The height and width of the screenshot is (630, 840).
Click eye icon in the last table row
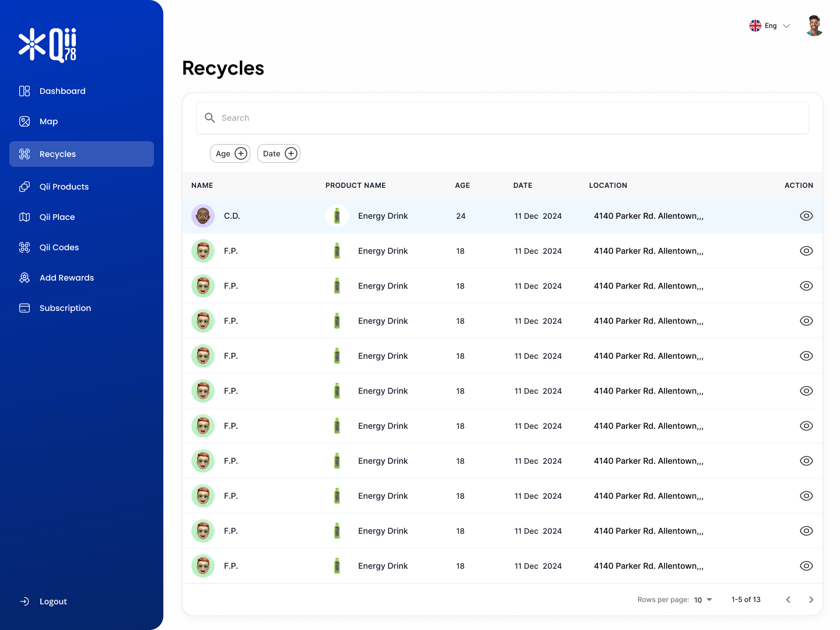click(806, 566)
